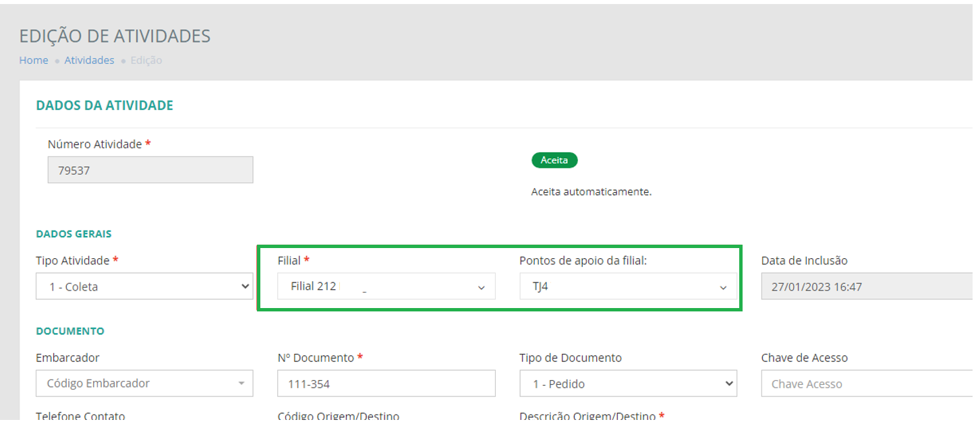Click the DADOS GERAIS section heading
The image size is (980, 426).
74,234
